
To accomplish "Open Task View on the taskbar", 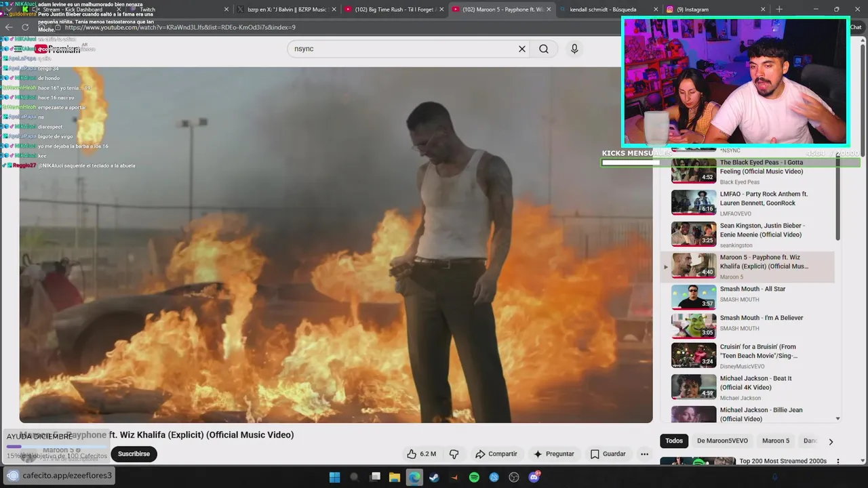I will point(375,477).
